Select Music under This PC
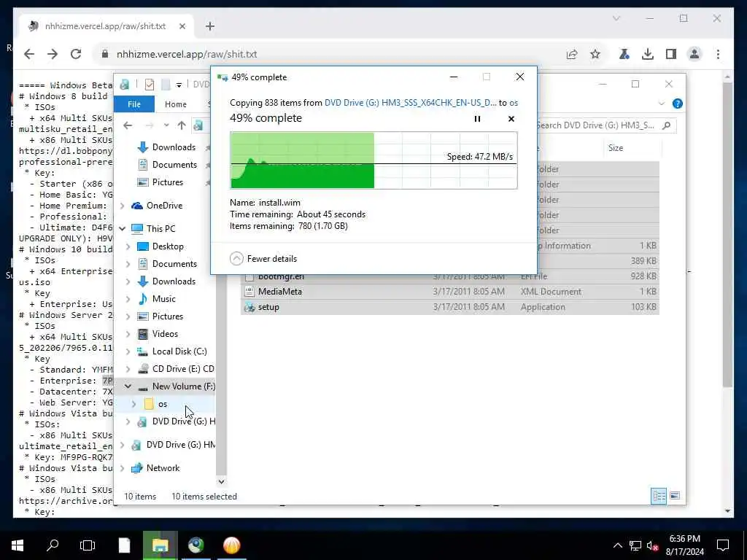 163,299
